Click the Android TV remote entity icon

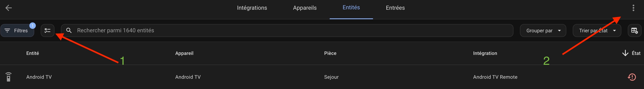[9, 77]
